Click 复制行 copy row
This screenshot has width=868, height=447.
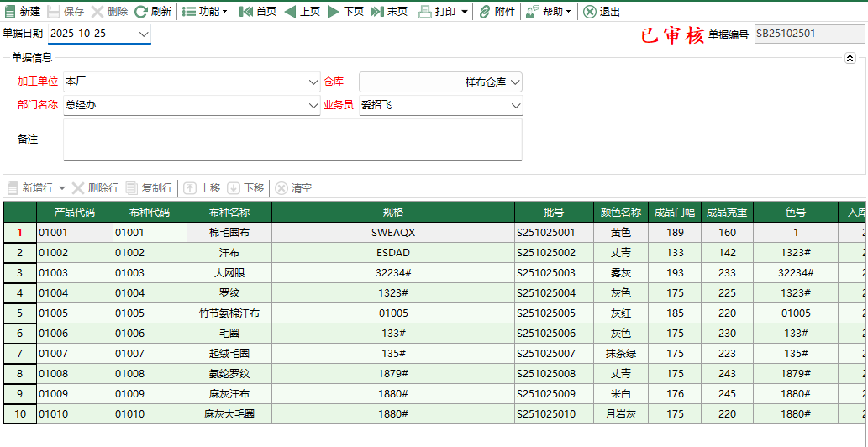coord(149,188)
